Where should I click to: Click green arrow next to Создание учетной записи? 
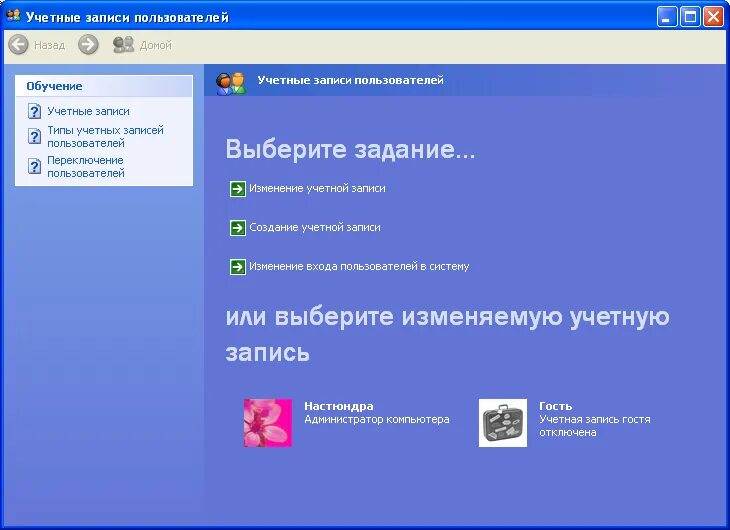point(237,228)
